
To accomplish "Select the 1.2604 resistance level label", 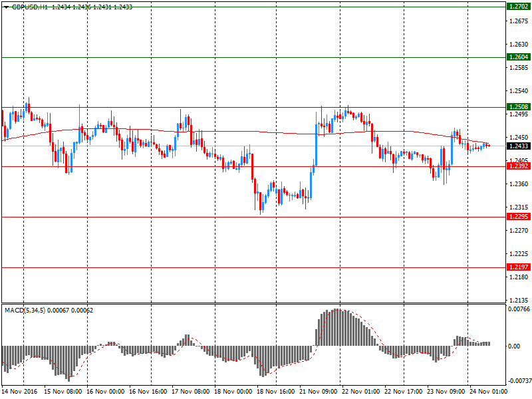I will pos(519,57).
